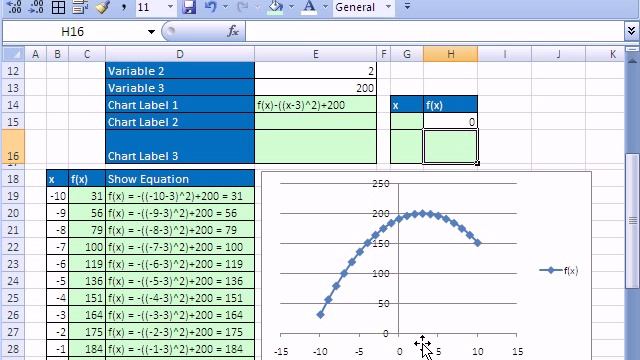Expand the Undo history arrow
This screenshot has width=640, height=360.
225,7
